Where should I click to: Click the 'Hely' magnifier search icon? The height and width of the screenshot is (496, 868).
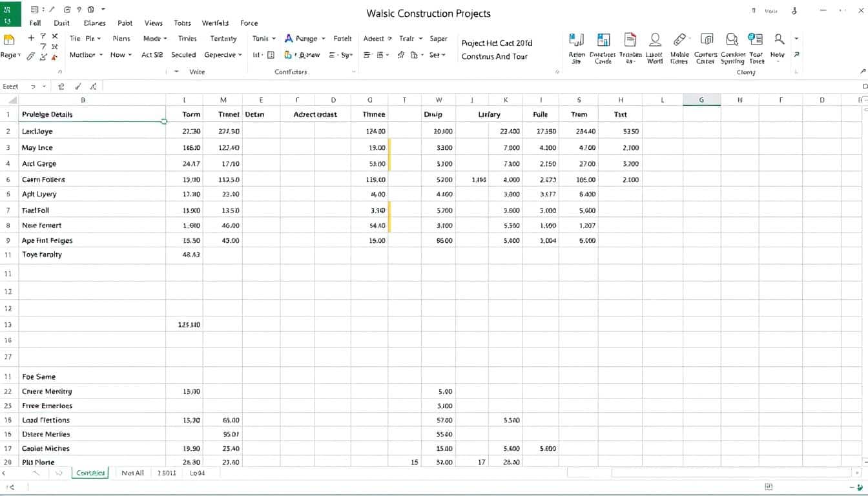pos(779,40)
